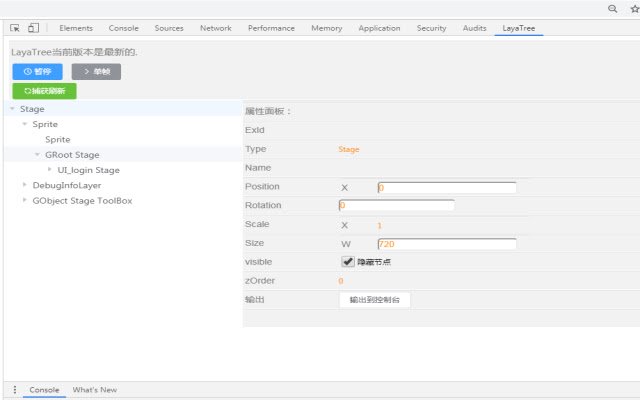
Task: Expand the GObject Stage ToolBox node arrow
Action: pyautogui.click(x=25, y=200)
